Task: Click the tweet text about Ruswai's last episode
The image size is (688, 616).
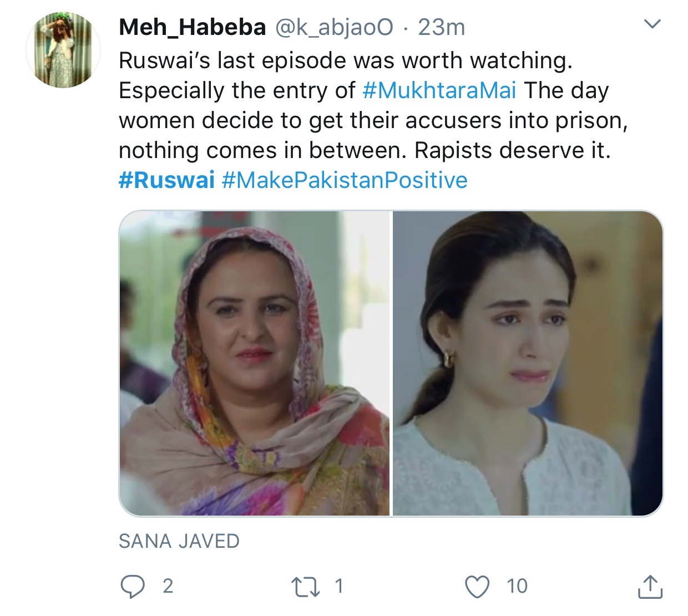Action: 373,120
